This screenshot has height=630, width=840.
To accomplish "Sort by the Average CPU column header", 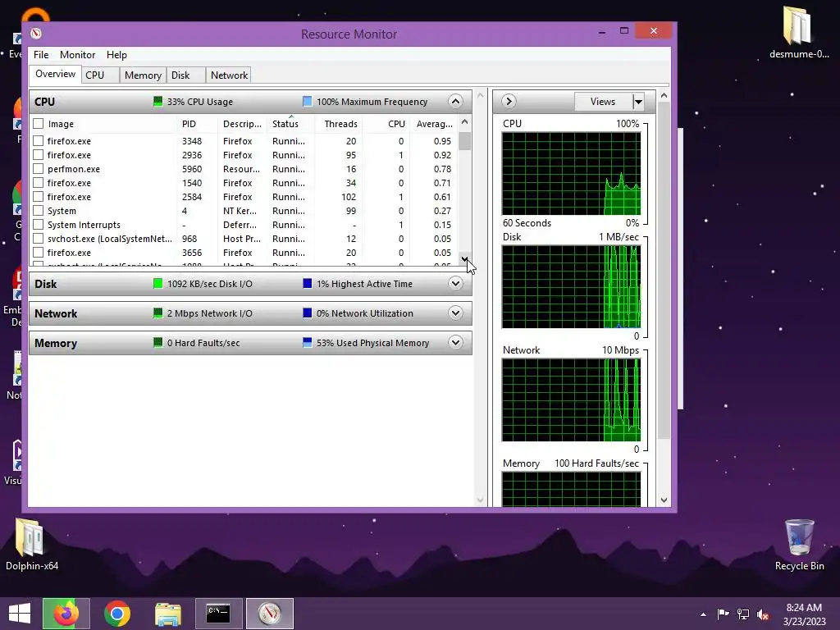I will point(434,124).
